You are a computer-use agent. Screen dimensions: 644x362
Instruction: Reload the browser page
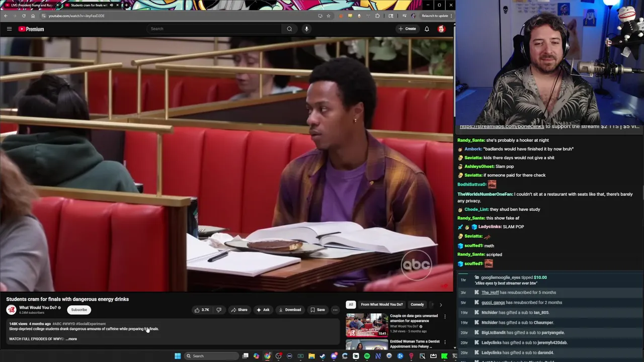pos(24,16)
